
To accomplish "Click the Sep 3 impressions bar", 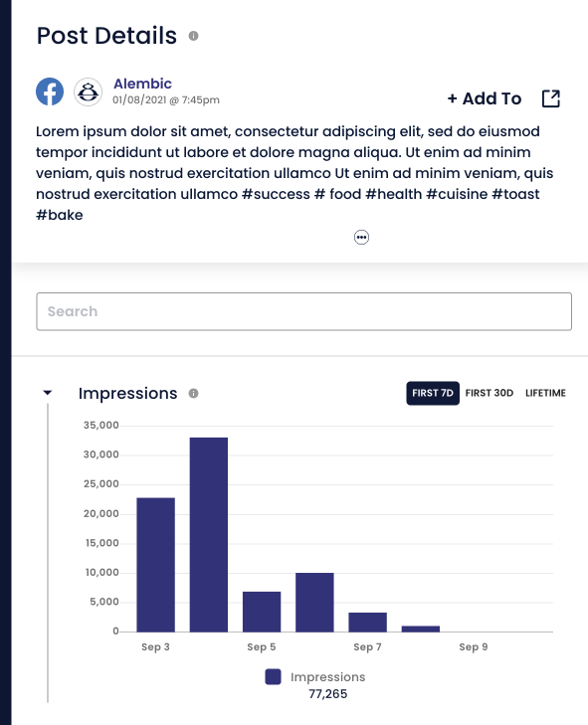I will pos(156,565).
